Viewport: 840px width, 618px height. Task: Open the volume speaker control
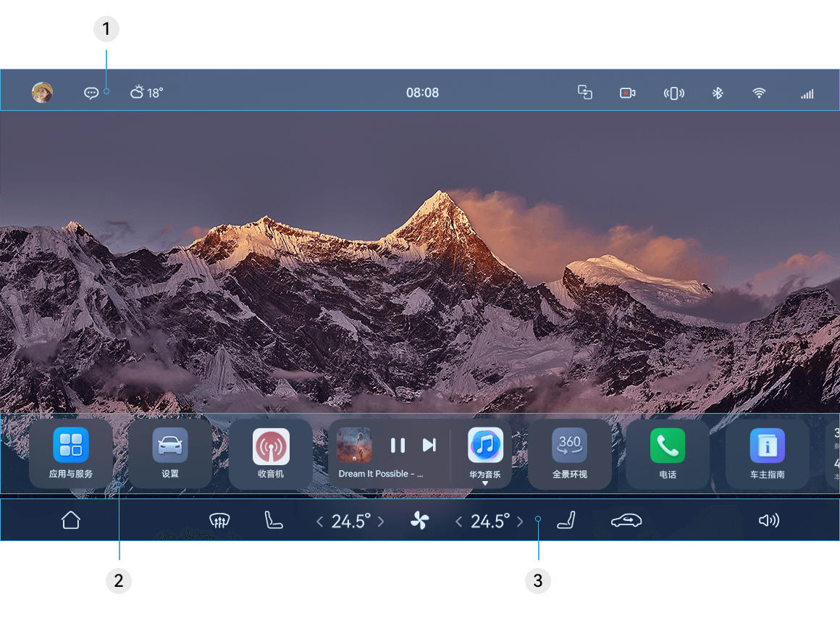(769, 520)
